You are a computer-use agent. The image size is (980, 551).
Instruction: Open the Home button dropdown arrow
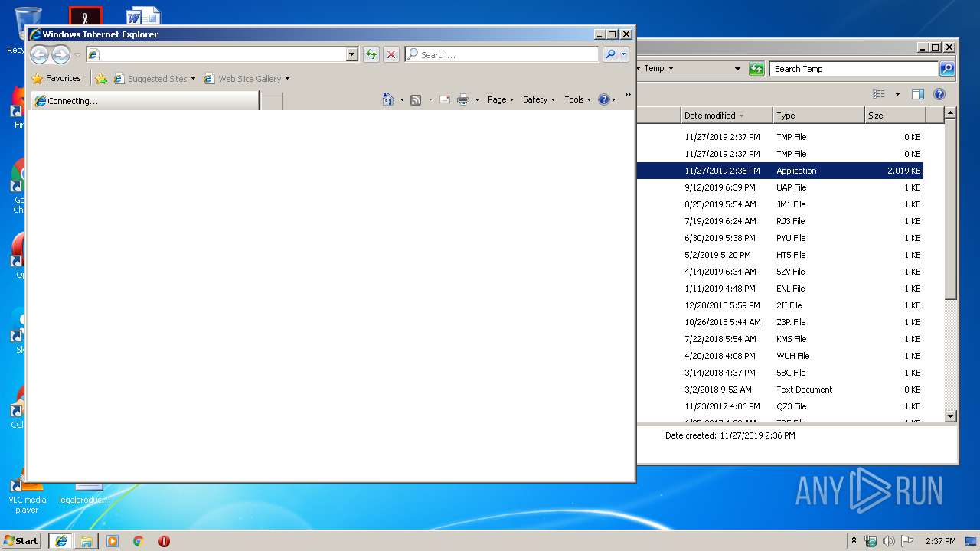pos(402,100)
